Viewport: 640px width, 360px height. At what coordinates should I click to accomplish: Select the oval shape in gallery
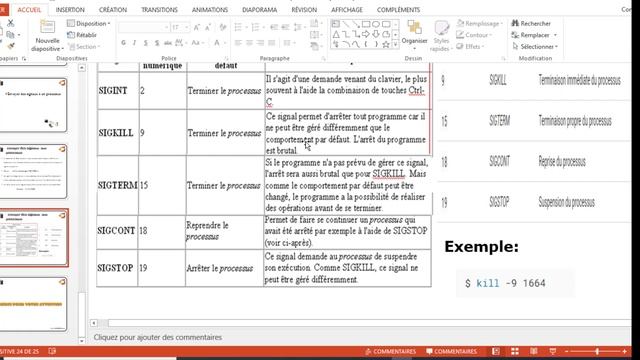376,24
